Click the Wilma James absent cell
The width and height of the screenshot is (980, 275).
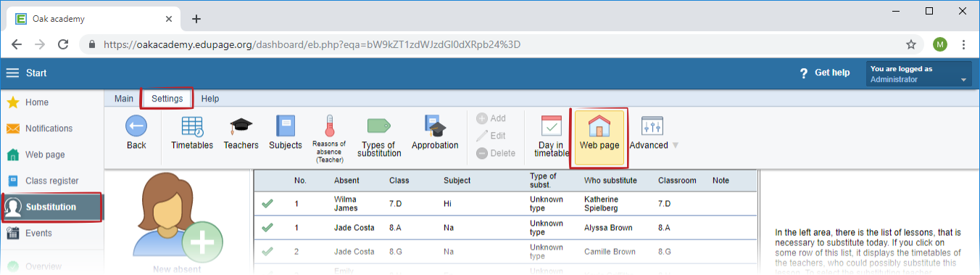(346, 204)
